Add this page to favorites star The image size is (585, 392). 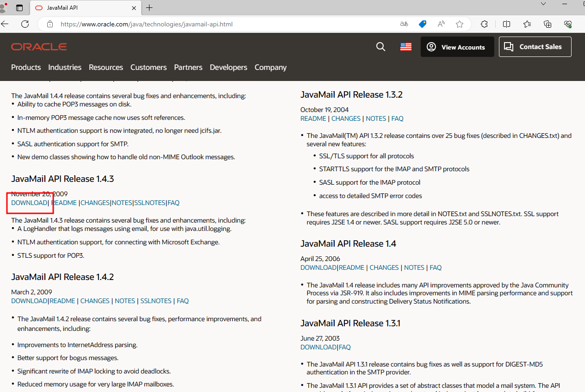[459, 24]
